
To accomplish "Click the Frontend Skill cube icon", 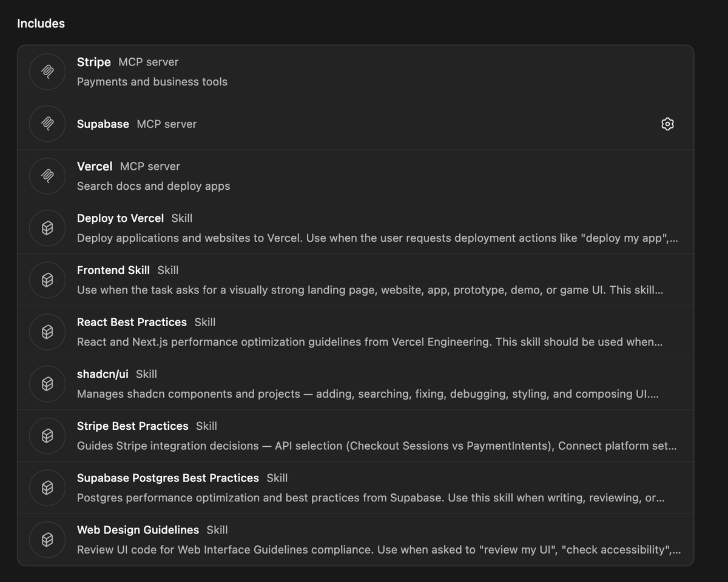I will (47, 280).
